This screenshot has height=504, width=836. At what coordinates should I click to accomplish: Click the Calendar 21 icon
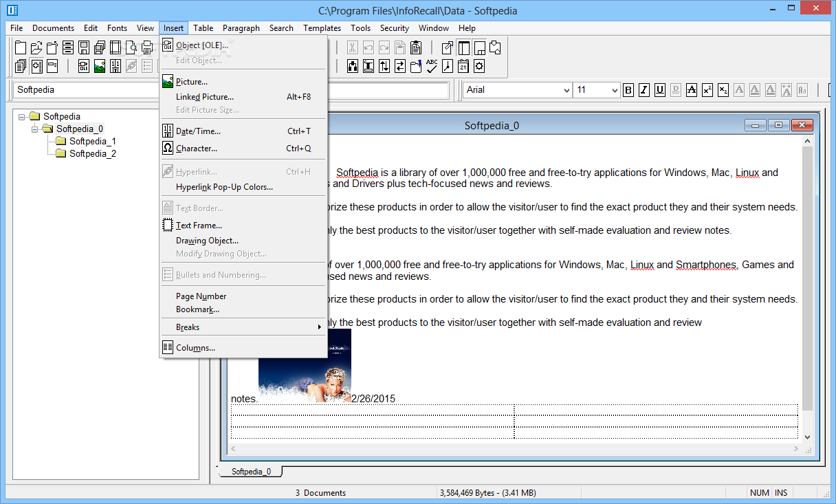click(463, 66)
